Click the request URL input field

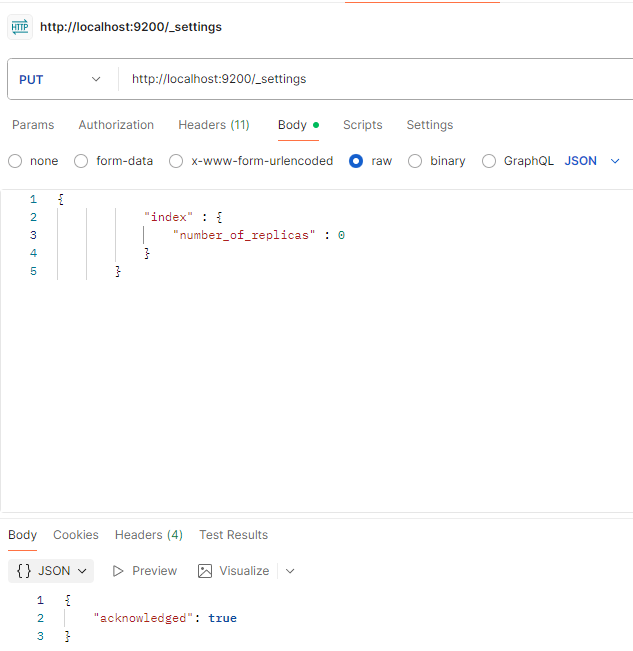(x=370, y=79)
